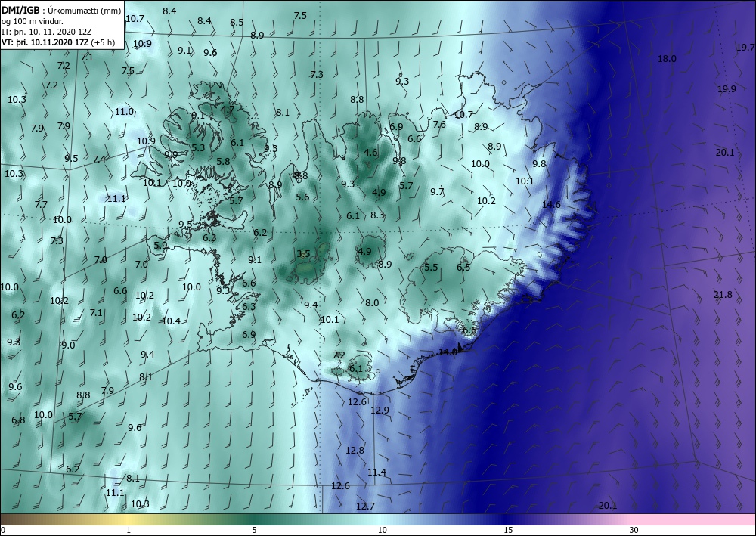756x536 pixels.
Task: Click the map value 8.0
Action: click(372, 303)
